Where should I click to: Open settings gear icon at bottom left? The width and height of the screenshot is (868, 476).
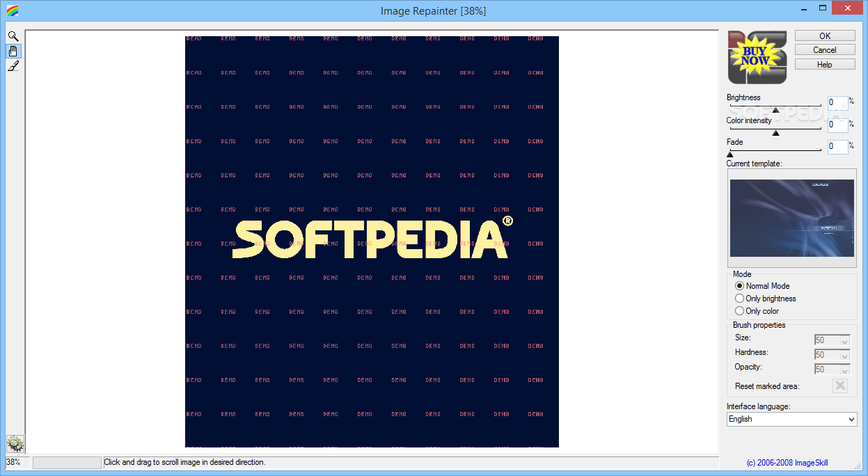pyautogui.click(x=15, y=443)
